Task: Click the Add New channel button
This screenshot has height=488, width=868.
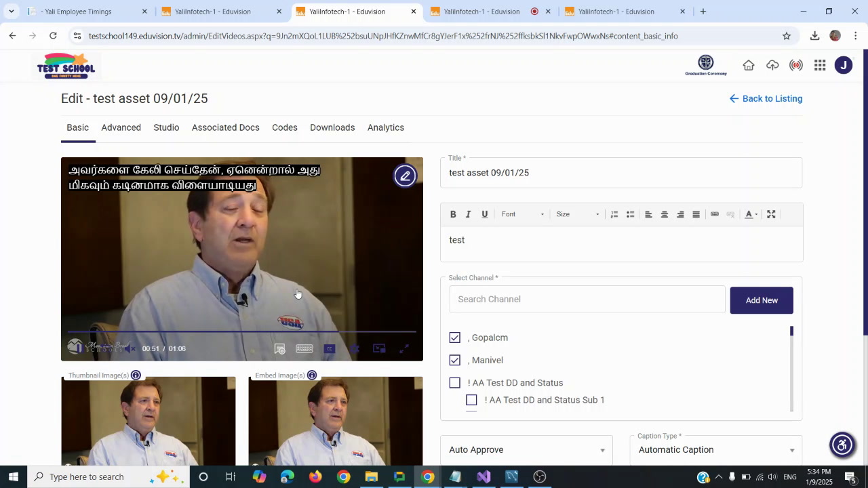Action: [x=761, y=300]
